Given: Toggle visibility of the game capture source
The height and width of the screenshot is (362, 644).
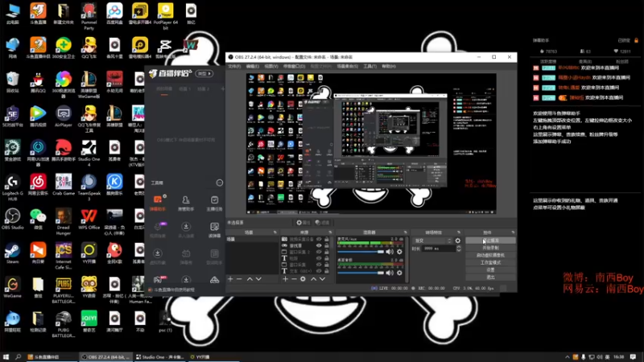Looking at the screenshot, I should 319,245.
